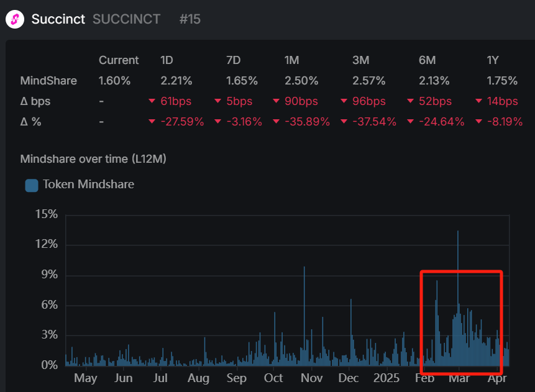535x392 pixels.
Task: Click the 6M MindShare value 2.13%
Action: coord(434,81)
